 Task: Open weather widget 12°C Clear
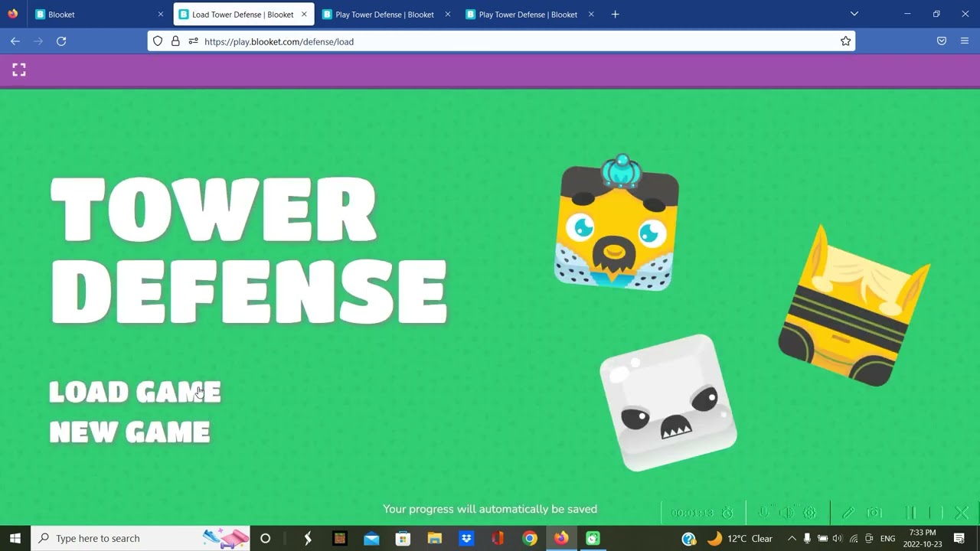(x=740, y=539)
